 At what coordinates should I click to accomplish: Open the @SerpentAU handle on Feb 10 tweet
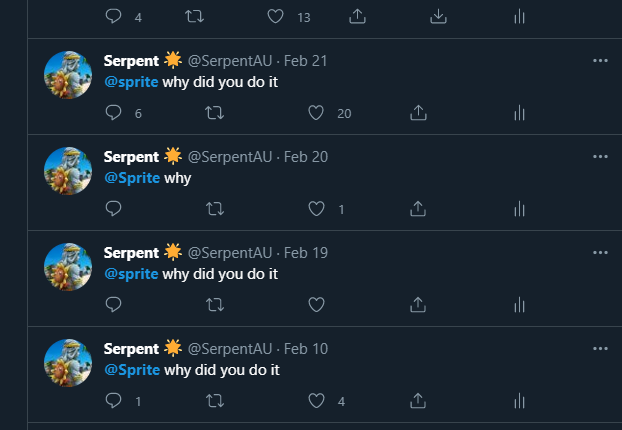[229, 349]
